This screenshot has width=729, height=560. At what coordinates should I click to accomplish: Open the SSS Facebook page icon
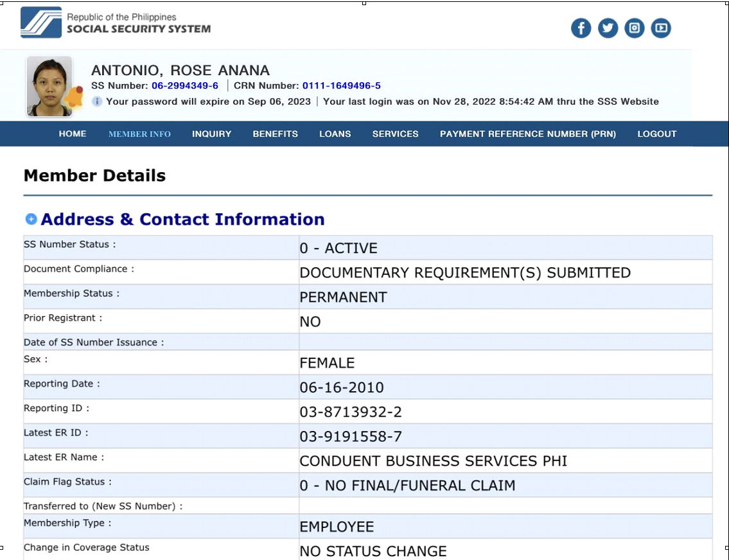581,28
